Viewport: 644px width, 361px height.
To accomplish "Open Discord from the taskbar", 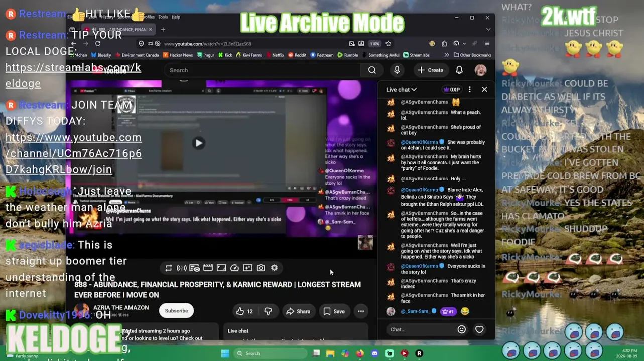I will [x=374, y=354].
